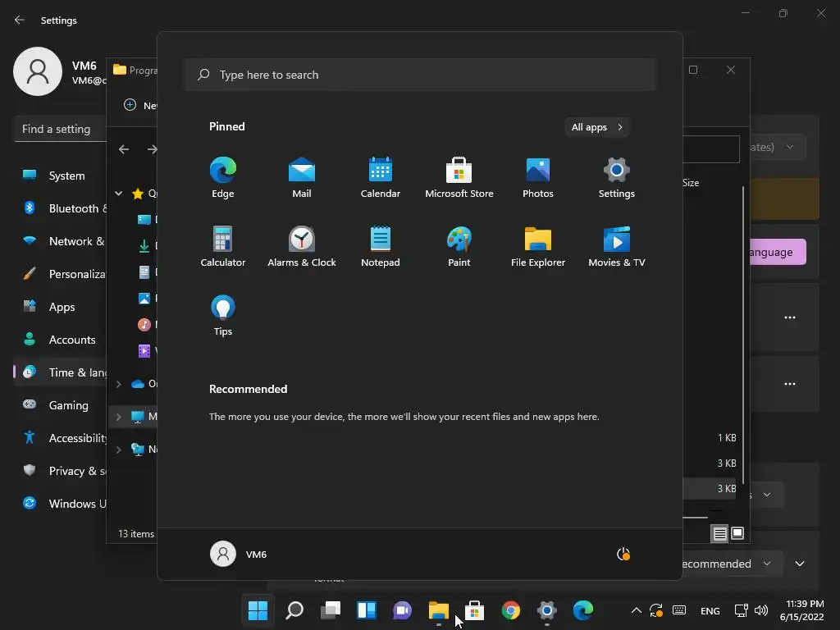Click the Find a setting search field
Screen dimensions: 840x630
coord(60,129)
